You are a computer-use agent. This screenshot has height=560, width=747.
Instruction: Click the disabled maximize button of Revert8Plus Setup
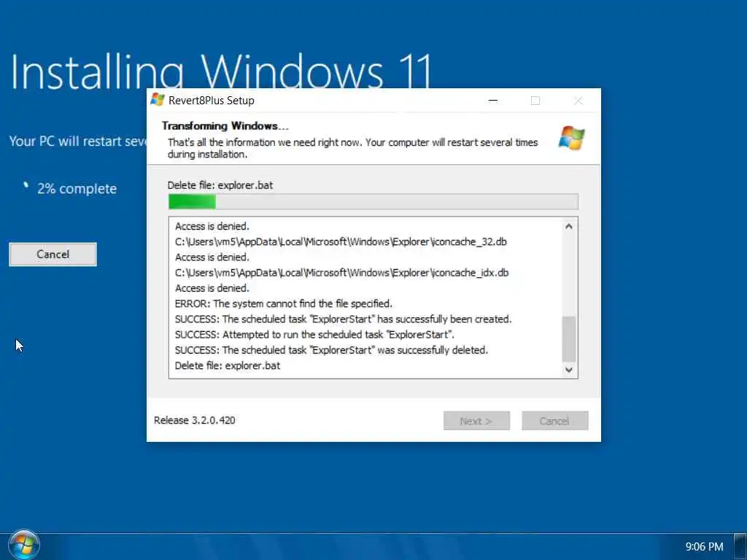tap(535, 101)
